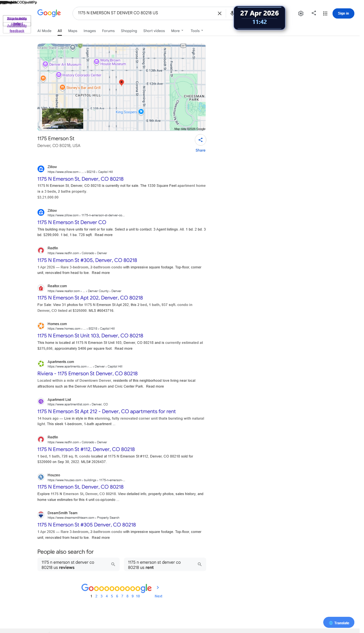Click the Sign in button
364x633 pixels.
[343, 13]
